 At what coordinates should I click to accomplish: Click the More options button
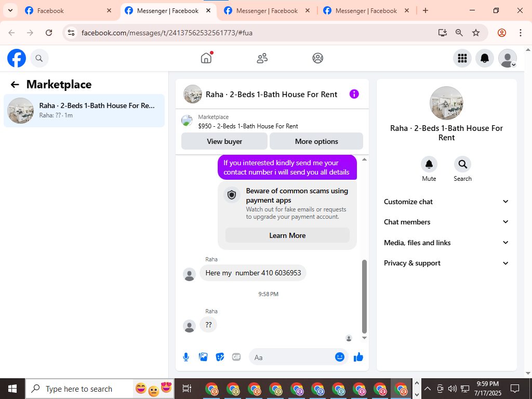[x=316, y=141]
